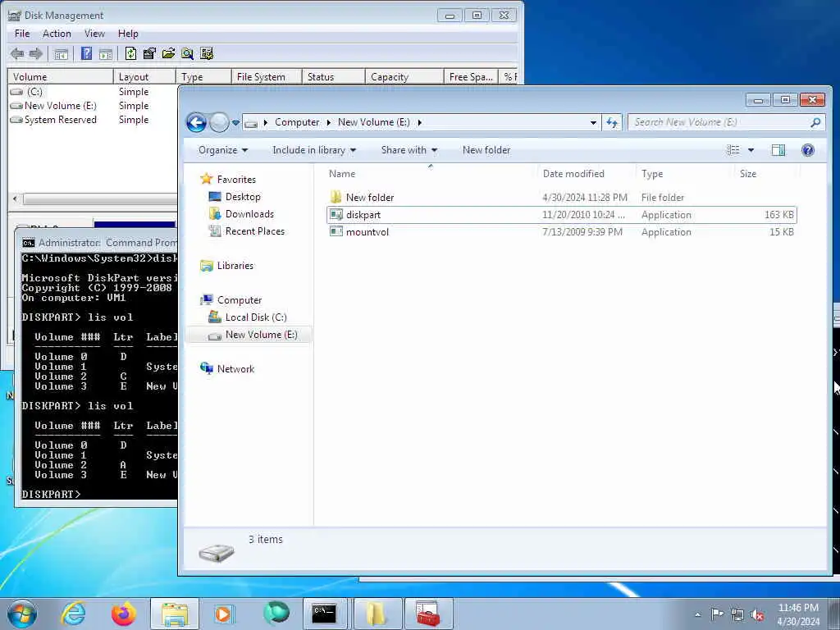Select Network in the navigation pane
The image size is (840, 630).
[235, 369]
